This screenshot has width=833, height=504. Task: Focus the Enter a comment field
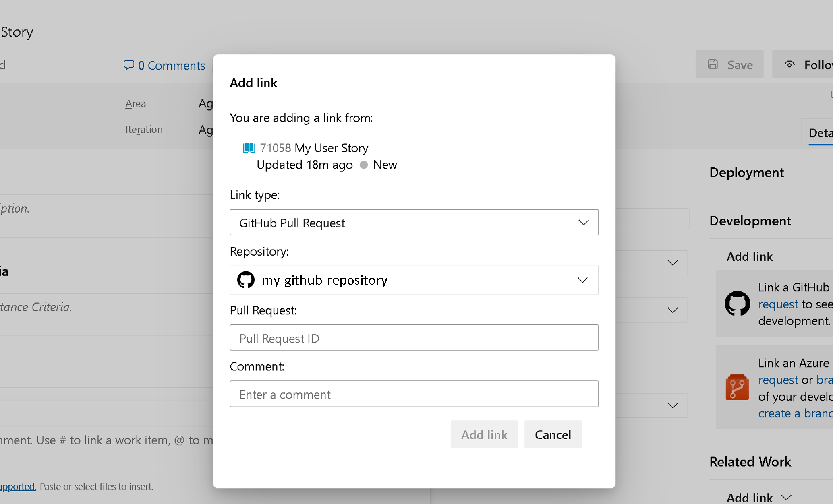tap(414, 394)
